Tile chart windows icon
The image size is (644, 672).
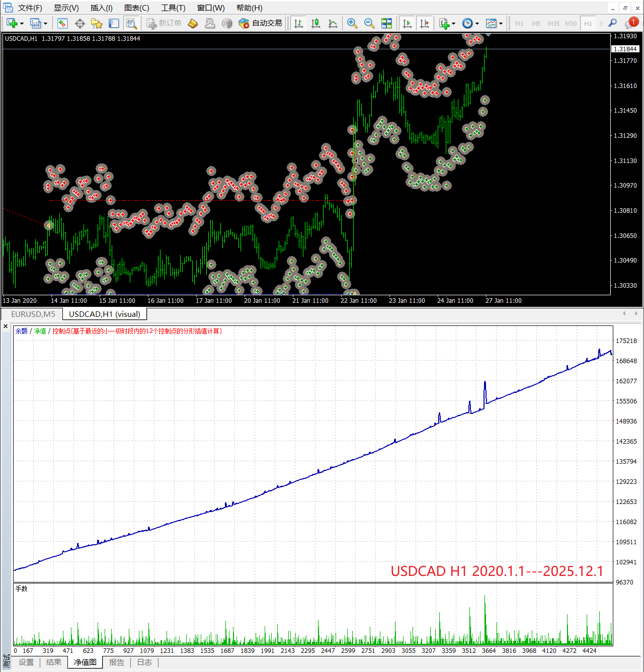(x=386, y=23)
